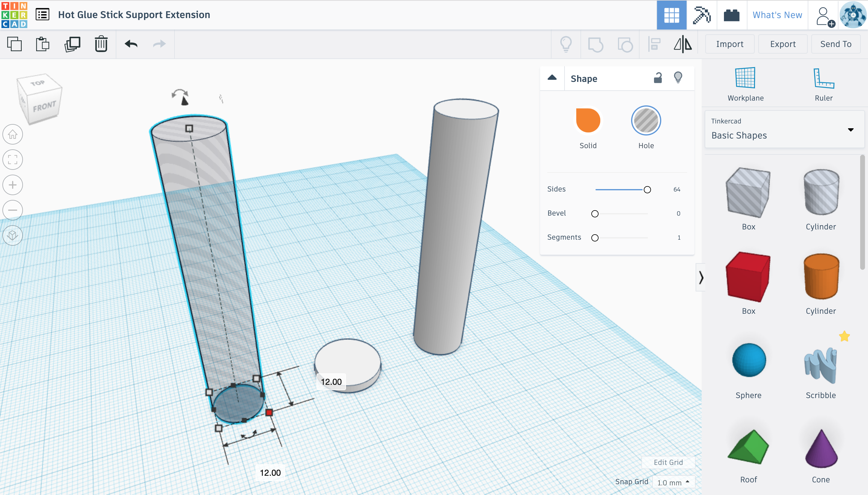Click the Undo arrow
The width and height of the screenshot is (868, 495).
tap(131, 44)
